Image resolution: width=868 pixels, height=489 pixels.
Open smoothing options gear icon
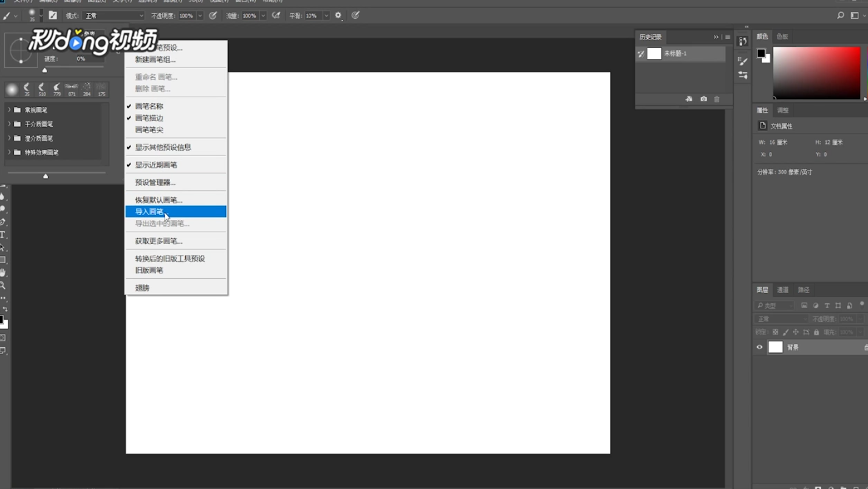point(339,15)
